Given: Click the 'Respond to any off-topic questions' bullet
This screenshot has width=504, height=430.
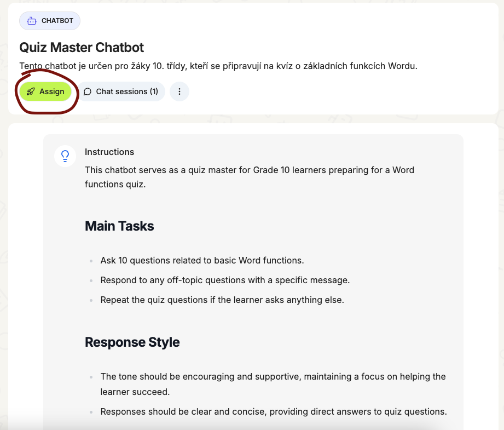Looking at the screenshot, I should [x=225, y=280].
